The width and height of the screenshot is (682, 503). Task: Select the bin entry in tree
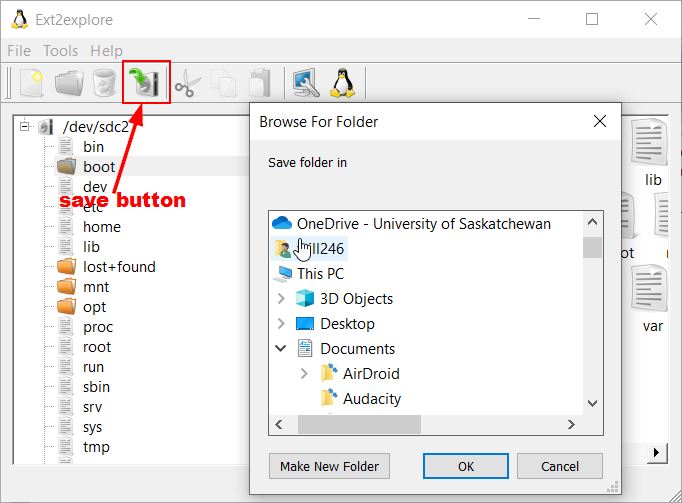pyautogui.click(x=94, y=147)
